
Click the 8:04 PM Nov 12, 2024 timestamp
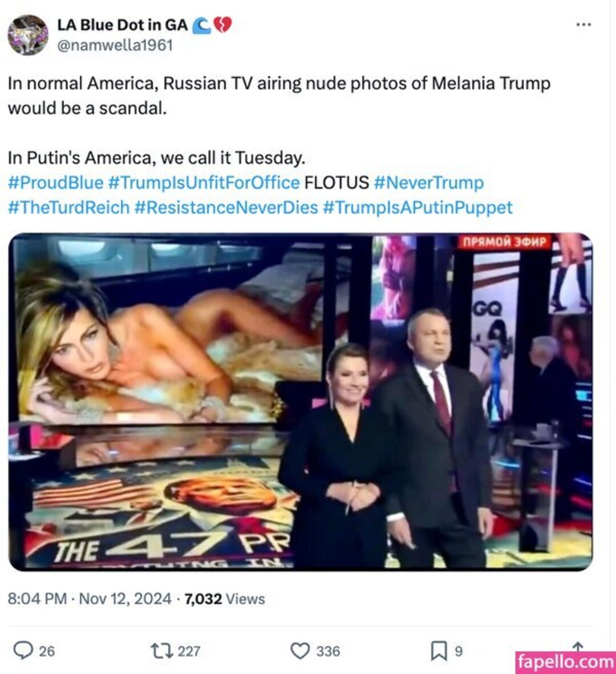pyautogui.click(x=89, y=599)
